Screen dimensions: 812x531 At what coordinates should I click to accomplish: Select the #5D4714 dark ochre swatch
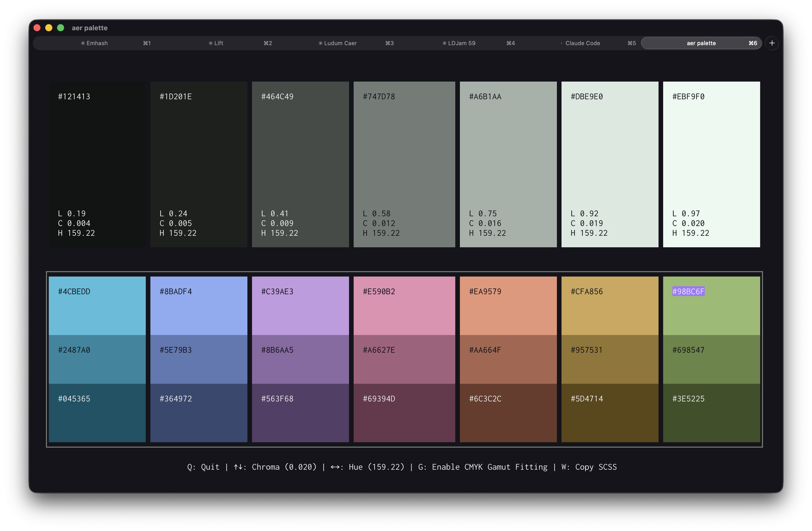tap(610, 413)
